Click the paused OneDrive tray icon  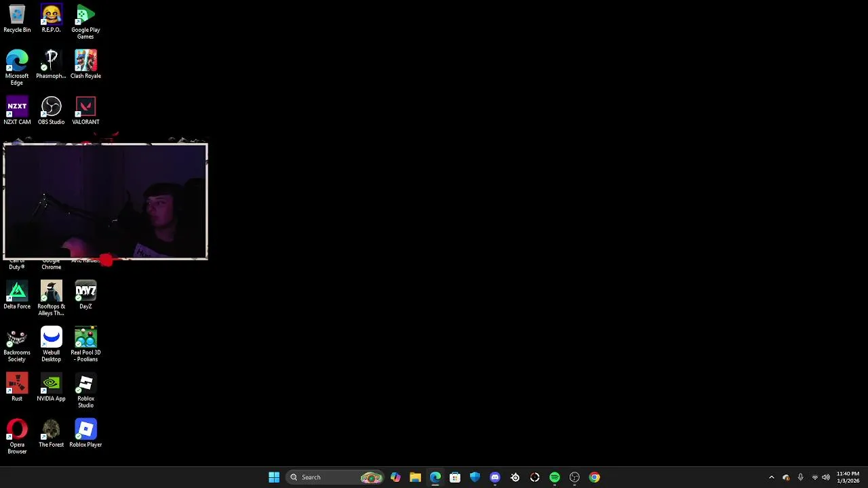[x=786, y=477]
